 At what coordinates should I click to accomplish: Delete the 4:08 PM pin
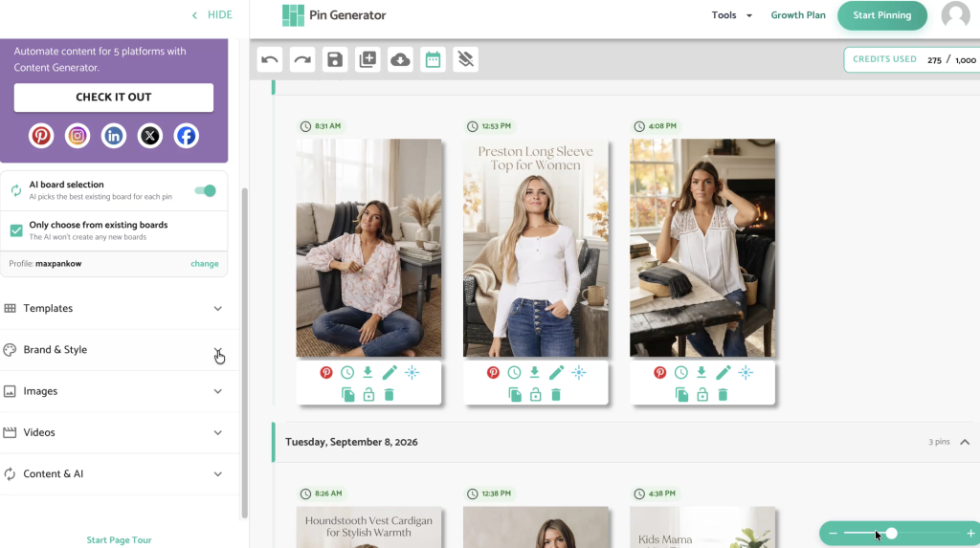pos(723,394)
